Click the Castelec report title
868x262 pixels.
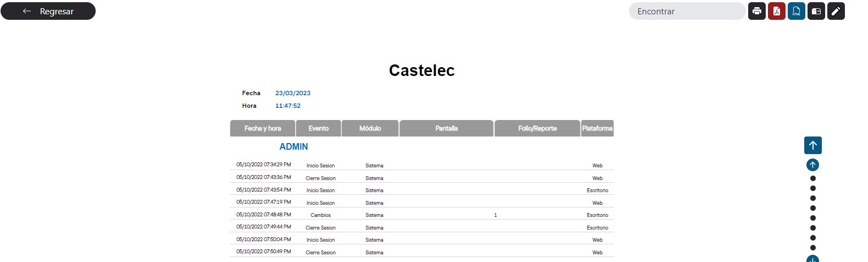tap(422, 70)
